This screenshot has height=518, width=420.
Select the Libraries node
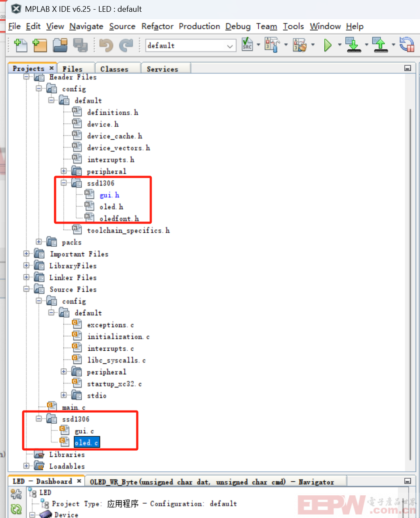67,455
